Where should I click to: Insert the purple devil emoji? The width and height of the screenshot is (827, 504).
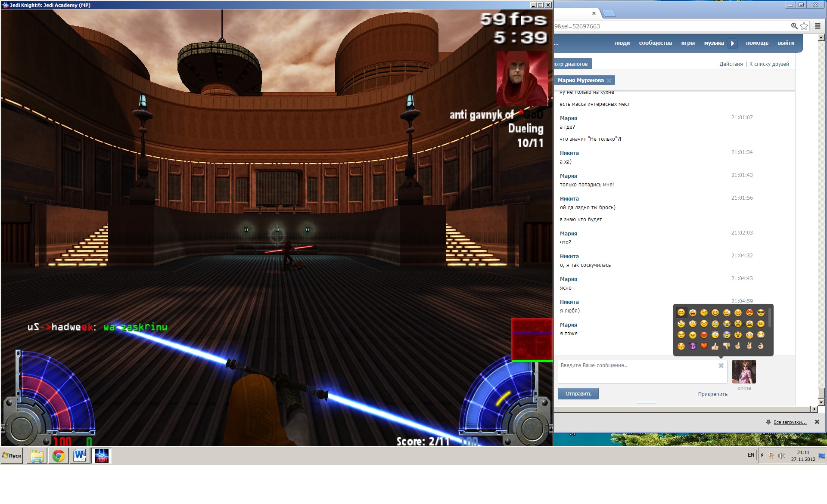tap(693, 346)
